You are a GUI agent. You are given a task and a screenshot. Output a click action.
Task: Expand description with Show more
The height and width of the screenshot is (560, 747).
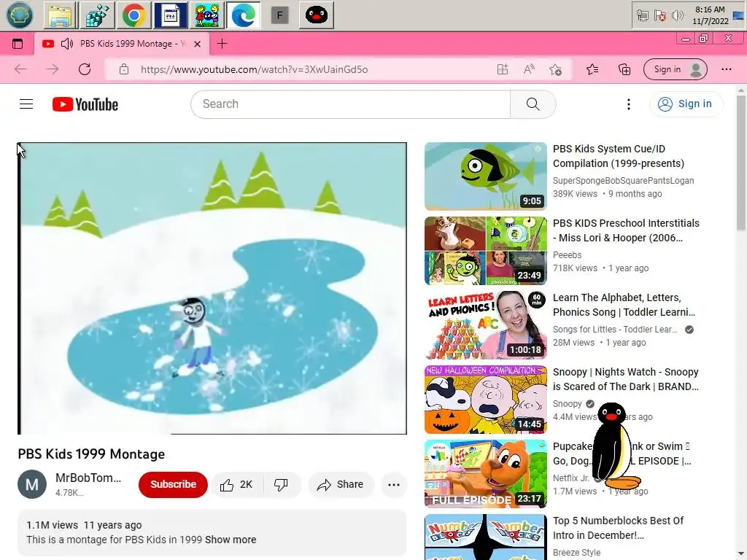(231, 540)
